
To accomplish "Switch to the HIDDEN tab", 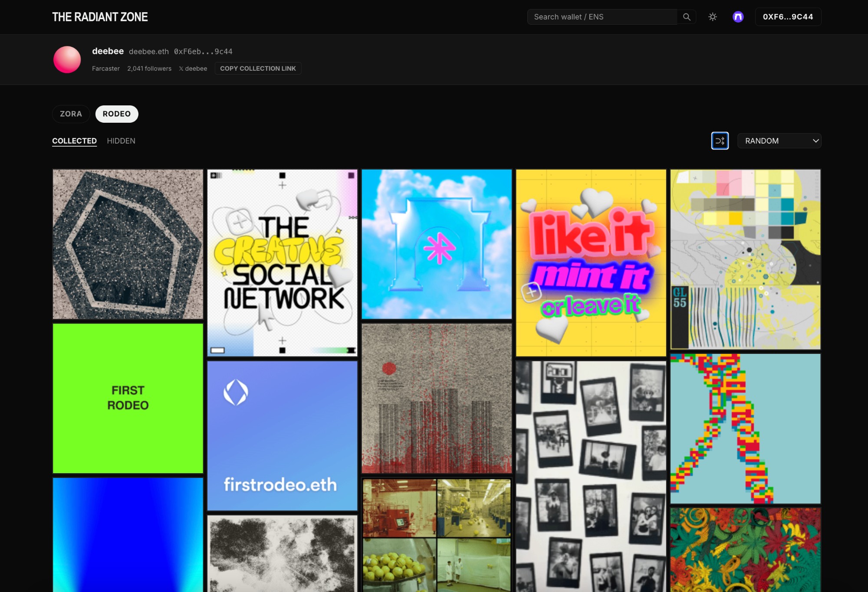I will click(121, 141).
